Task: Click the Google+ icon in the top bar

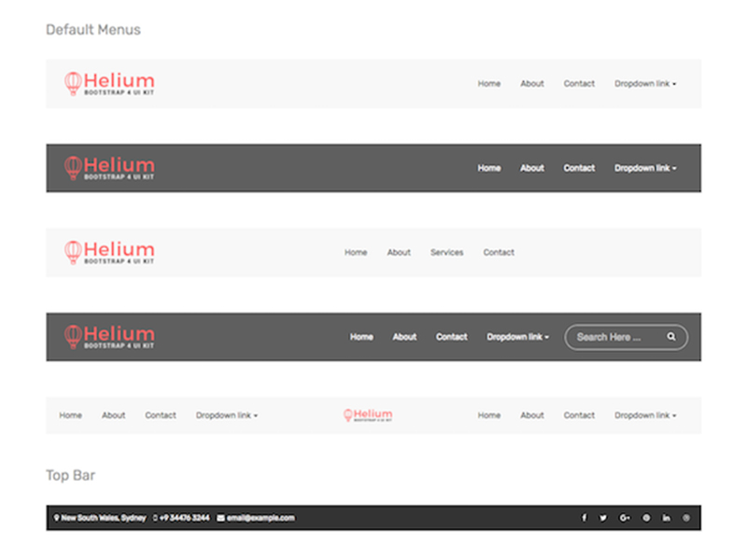Action: click(625, 518)
